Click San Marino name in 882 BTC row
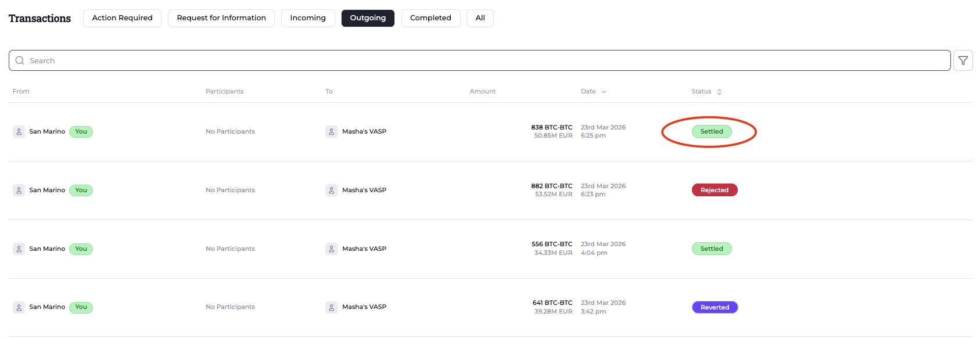Screen dimensions: 980x338 point(47,190)
